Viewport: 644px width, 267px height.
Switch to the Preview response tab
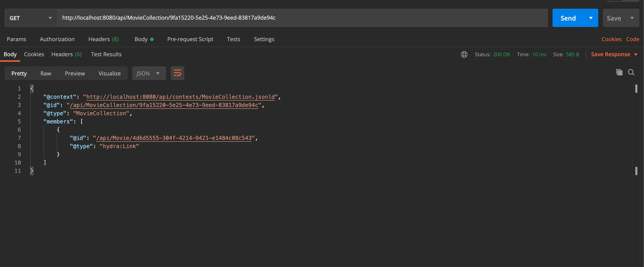click(x=75, y=73)
